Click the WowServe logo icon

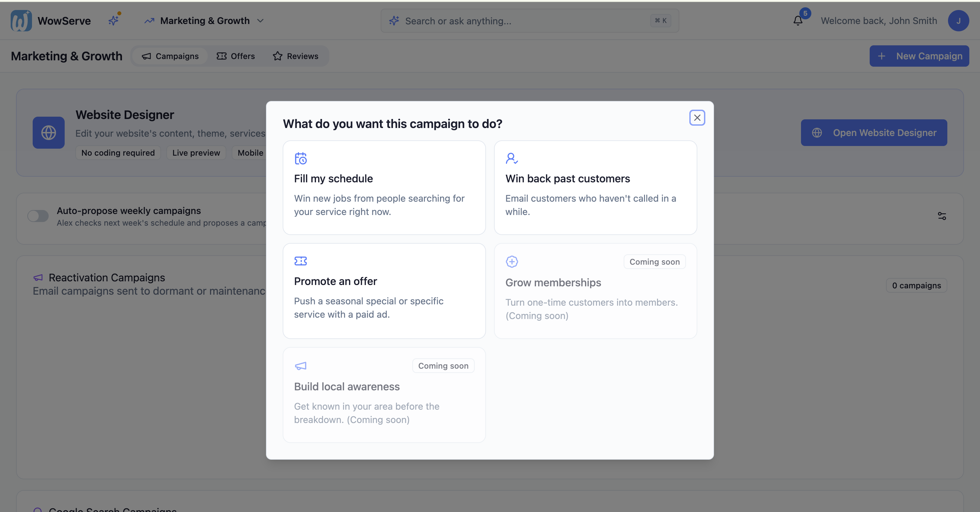(x=21, y=21)
